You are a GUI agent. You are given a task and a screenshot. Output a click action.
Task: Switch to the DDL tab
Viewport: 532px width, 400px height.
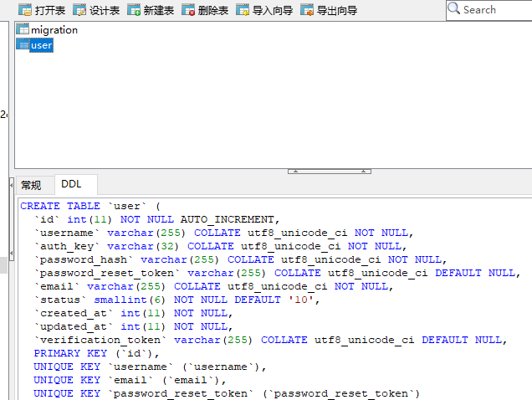coord(72,184)
